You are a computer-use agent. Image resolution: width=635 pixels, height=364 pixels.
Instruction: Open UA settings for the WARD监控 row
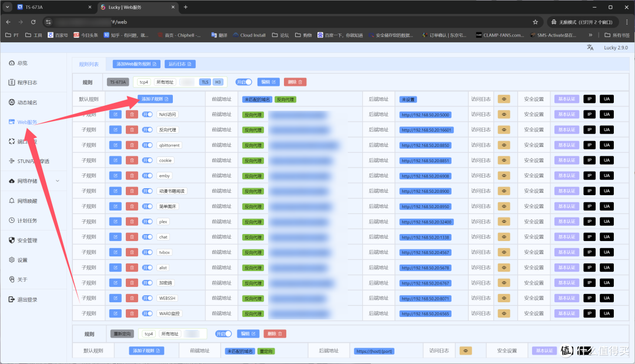[607, 313]
